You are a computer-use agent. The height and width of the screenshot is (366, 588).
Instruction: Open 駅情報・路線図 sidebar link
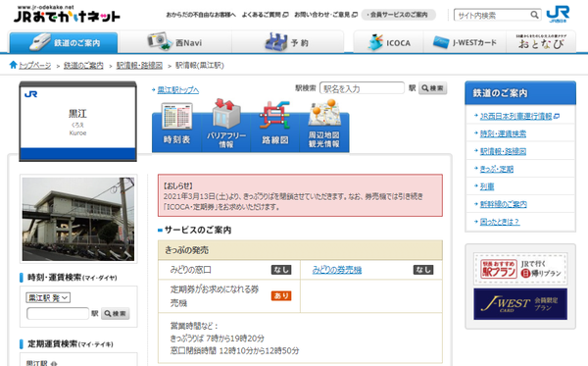point(503,151)
